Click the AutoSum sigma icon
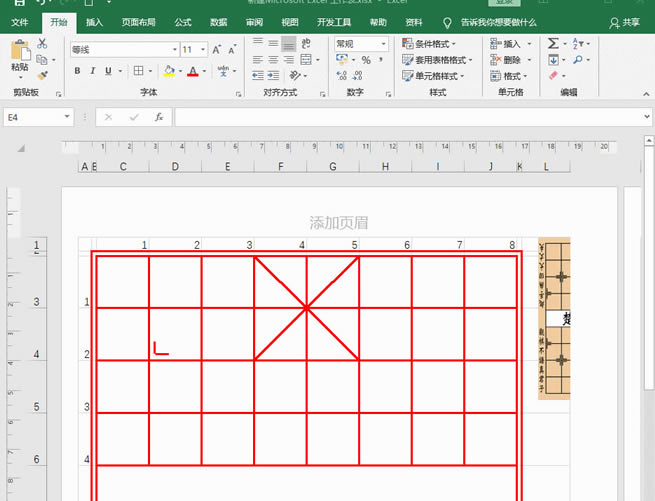Viewport: 655px width, 501px height. [x=553, y=44]
